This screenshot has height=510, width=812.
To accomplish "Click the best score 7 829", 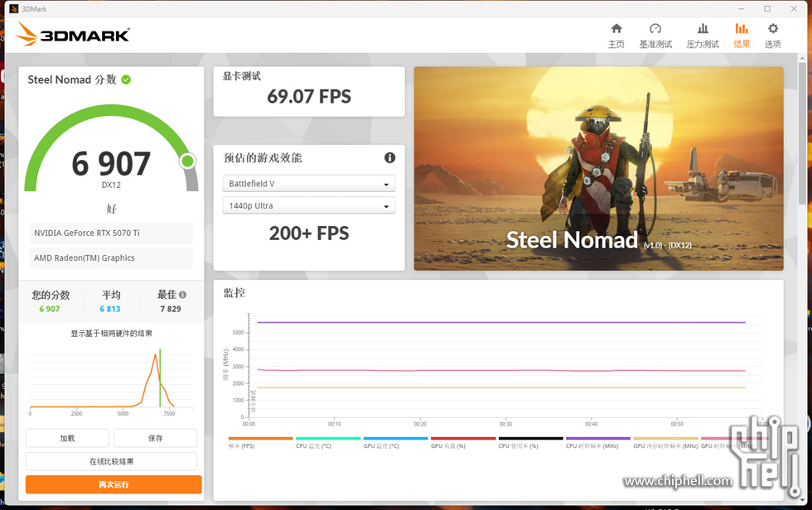I will tap(171, 309).
